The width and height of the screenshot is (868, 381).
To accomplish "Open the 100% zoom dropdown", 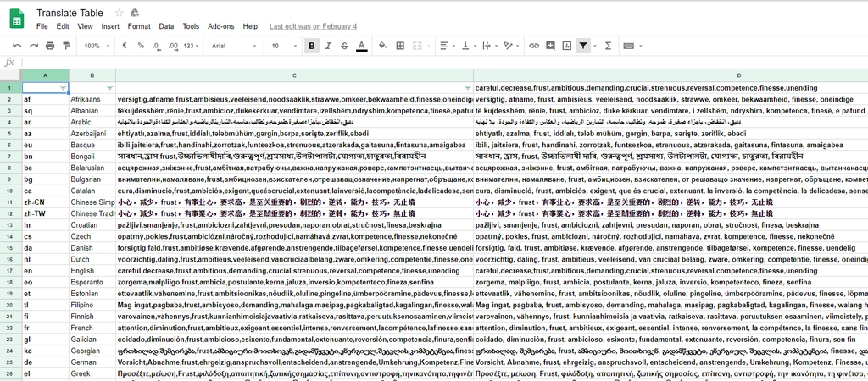I will [x=97, y=46].
